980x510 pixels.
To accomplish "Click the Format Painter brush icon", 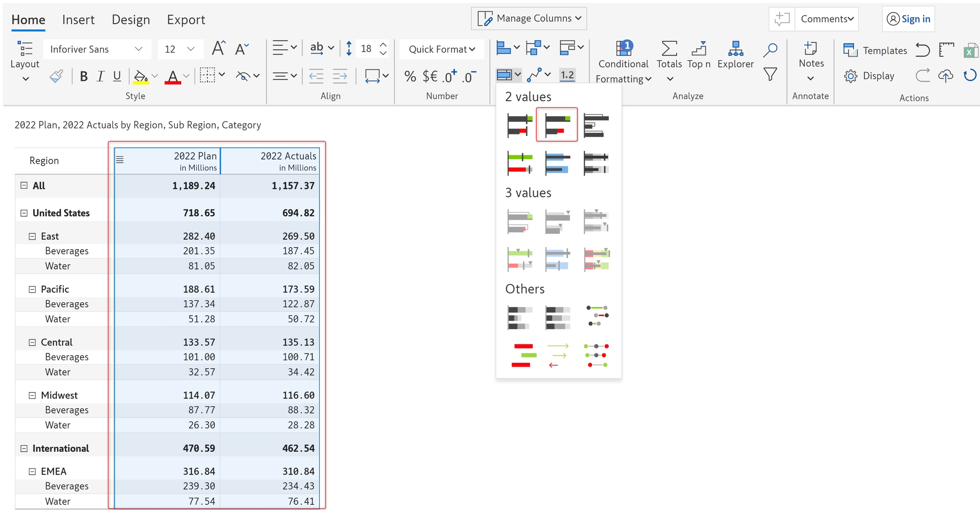I will [x=56, y=76].
